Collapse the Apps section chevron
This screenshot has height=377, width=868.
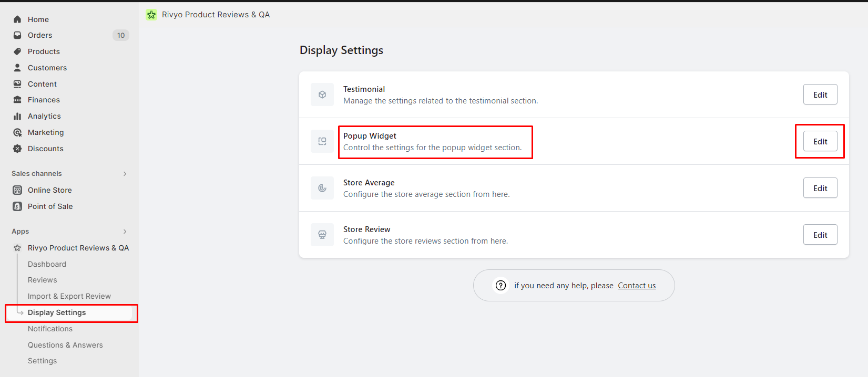tap(125, 231)
